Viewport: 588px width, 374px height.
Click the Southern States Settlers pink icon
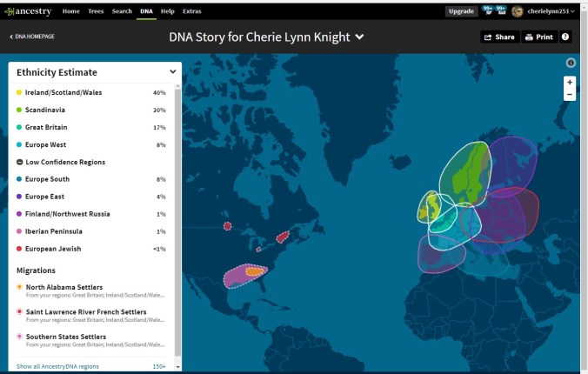click(19, 336)
